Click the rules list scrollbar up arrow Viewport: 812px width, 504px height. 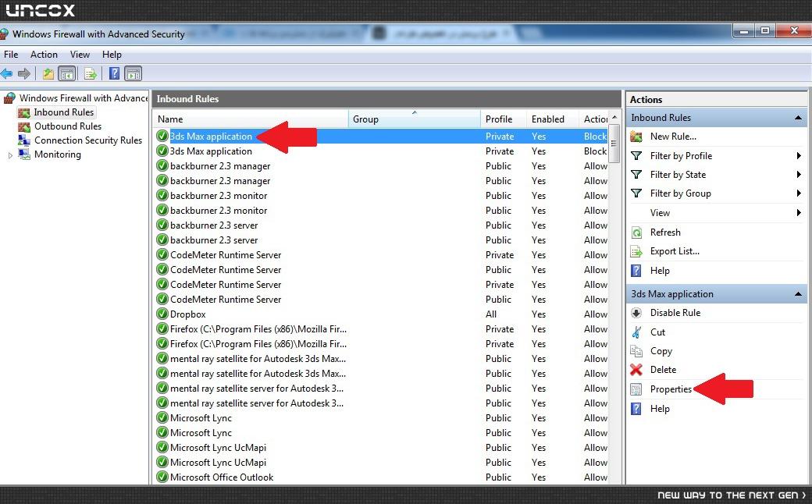[614, 118]
